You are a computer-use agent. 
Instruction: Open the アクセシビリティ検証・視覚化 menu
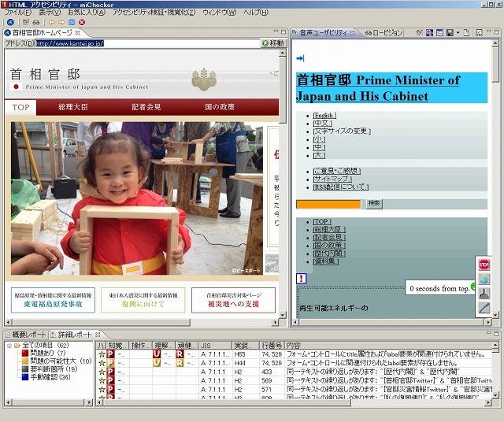click(154, 13)
